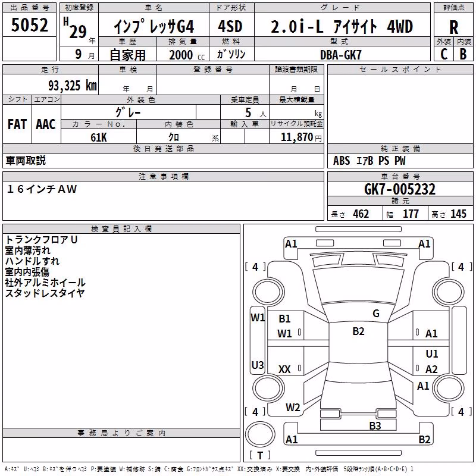Select the car name インプレッサG4

154,26
